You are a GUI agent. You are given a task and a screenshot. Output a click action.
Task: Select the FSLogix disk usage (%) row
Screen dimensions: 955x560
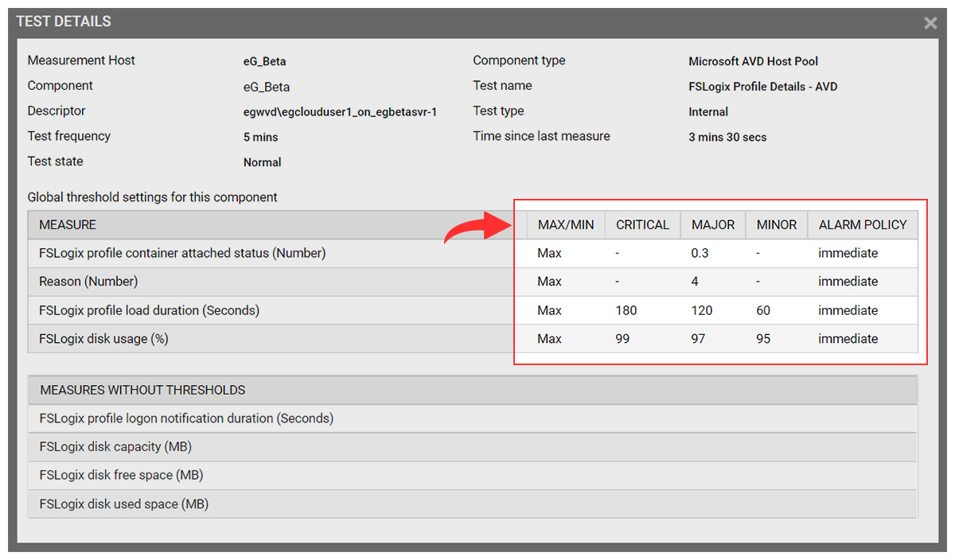click(473, 339)
